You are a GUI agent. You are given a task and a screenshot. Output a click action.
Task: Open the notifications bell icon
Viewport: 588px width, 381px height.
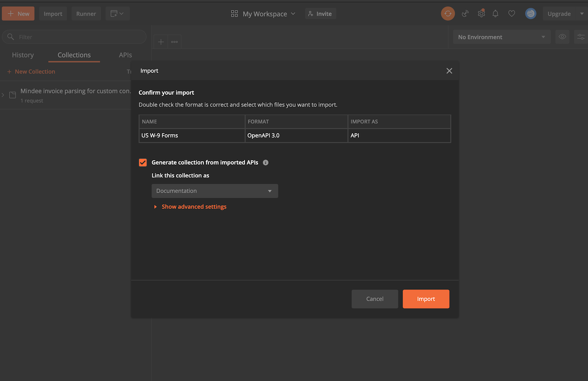click(495, 14)
